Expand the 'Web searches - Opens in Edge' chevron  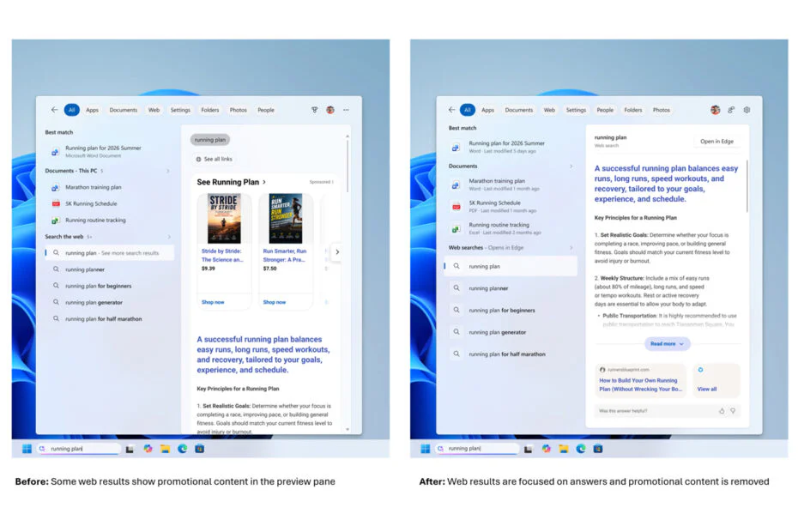tap(571, 248)
